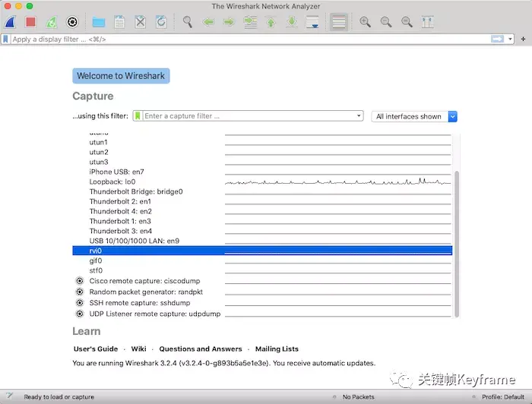Select the utun3 interface
This screenshot has width=532, height=404.
point(262,162)
